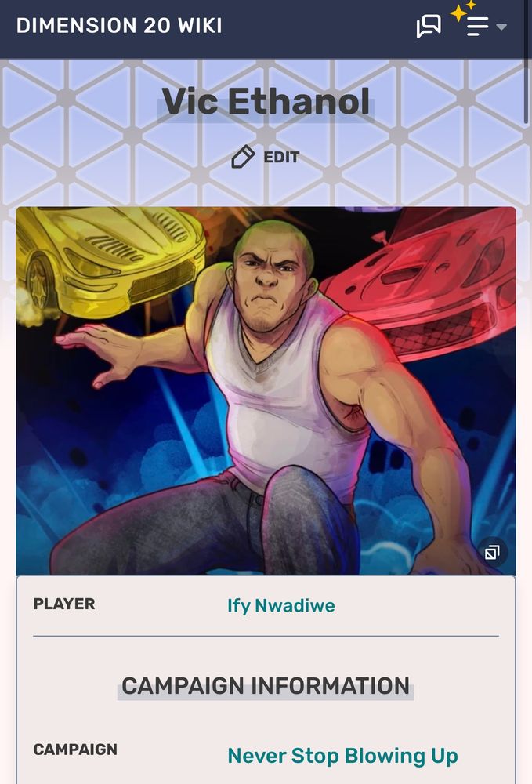Click the EDIT text label
The width and height of the screenshot is (532, 784).
(x=281, y=158)
